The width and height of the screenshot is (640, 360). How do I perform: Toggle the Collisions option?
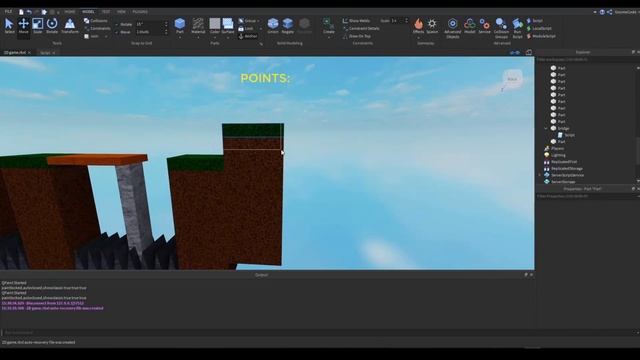pyautogui.click(x=96, y=20)
